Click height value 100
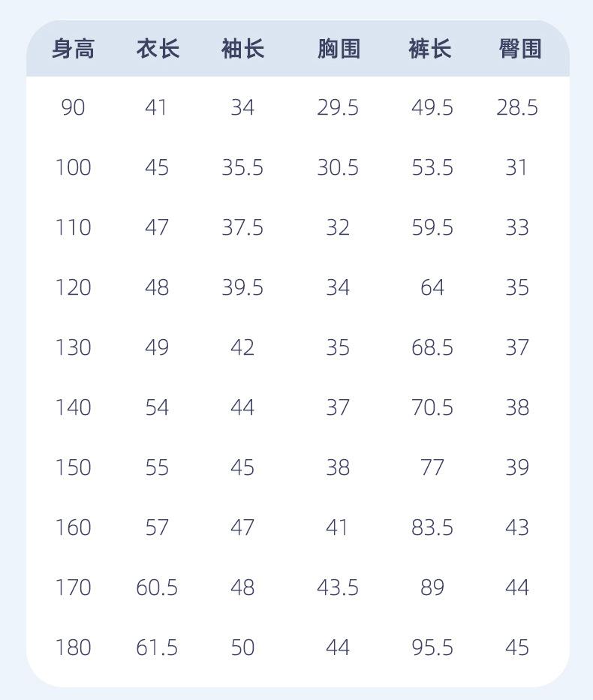Image resolution: width=593 pixels, height=700 pixels. [x=74, y=167]
